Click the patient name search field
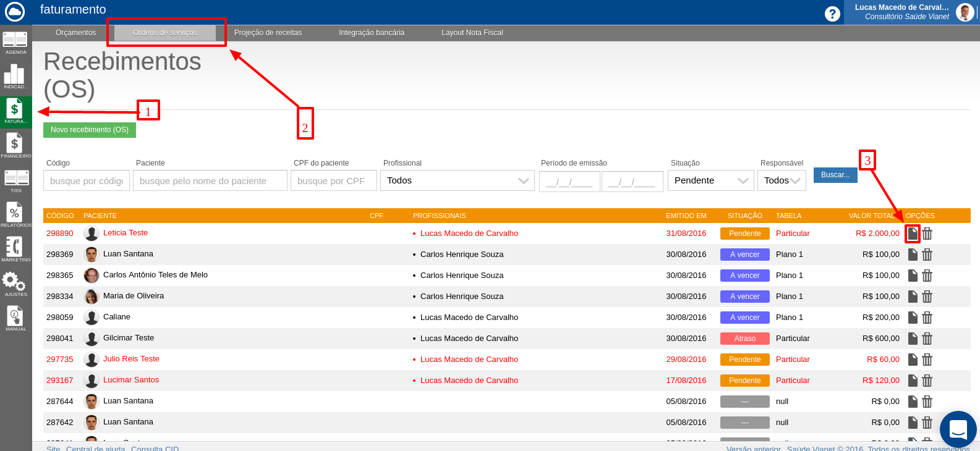 tap(210, 181)
